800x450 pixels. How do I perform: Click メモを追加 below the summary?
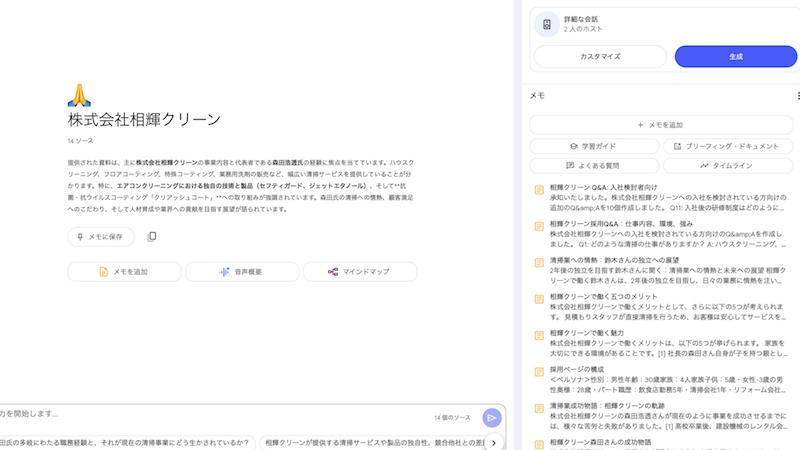click(x=124, y=272)
